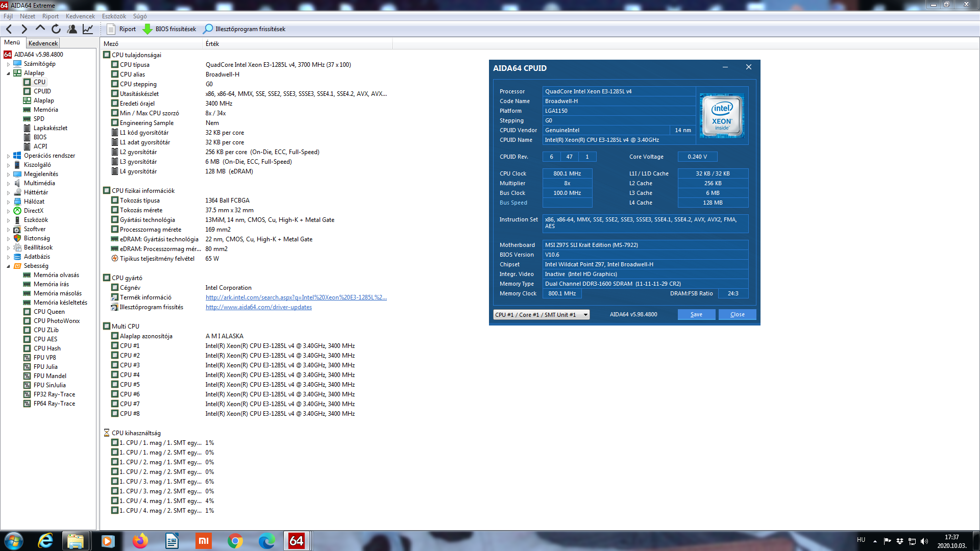Collapse the Sebesség tree node

pyautogui.click(x=8, y=266)
